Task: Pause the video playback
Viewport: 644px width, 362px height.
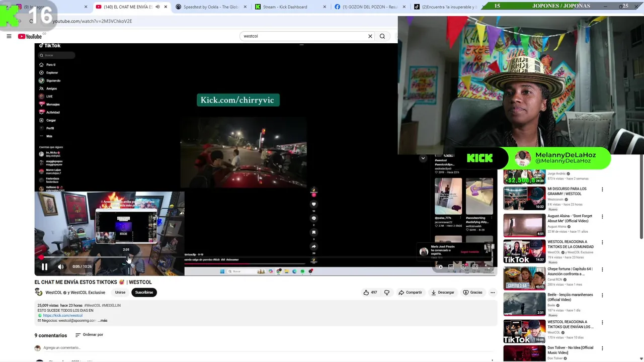Action: 44,266
